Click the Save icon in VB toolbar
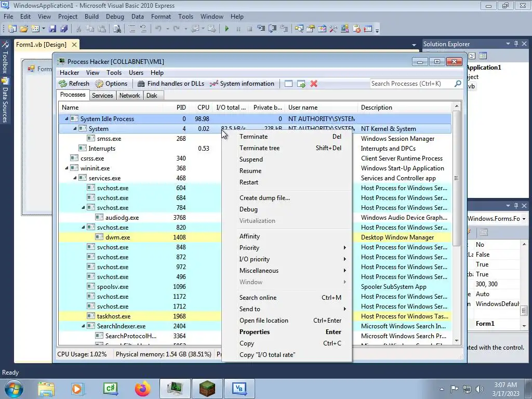Screen dimensions: 532x399 (x=52, y=29)
